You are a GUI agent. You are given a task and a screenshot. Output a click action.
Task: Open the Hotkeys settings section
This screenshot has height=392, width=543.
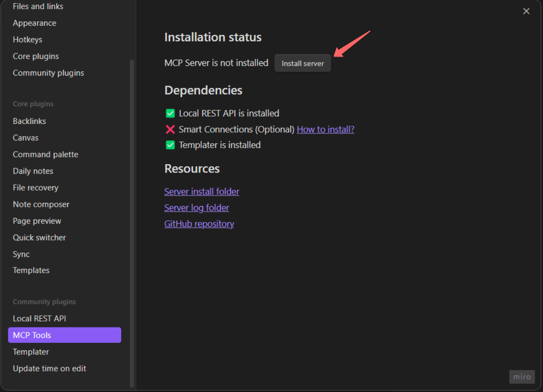[x=27, y=39]
